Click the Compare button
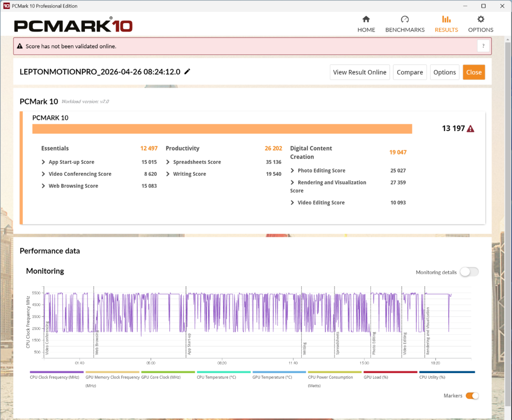Image resolution: width=512 pixels, height=420 pixels. pyautogui.click(x=410, y=72)
